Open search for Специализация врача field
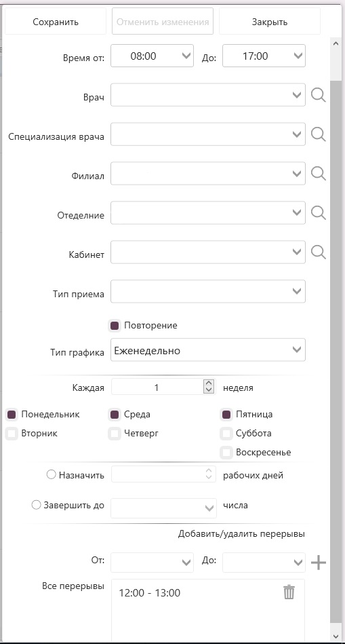 318,134
